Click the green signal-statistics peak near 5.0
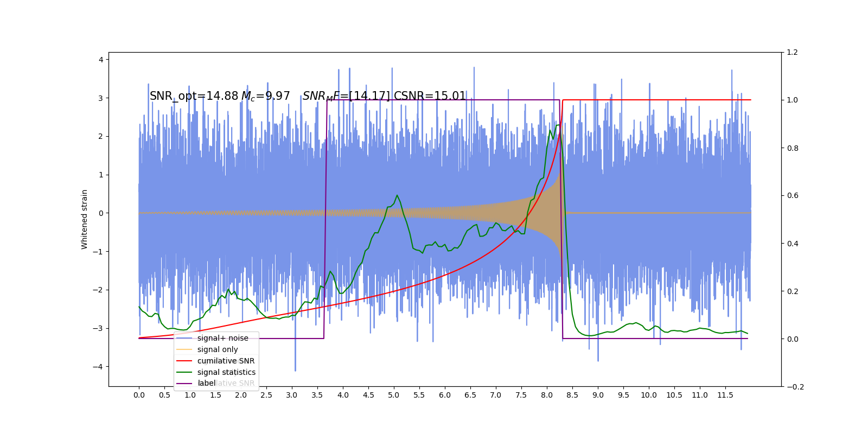The height and width of the screenshot is (434, 868). pos(397,195)
